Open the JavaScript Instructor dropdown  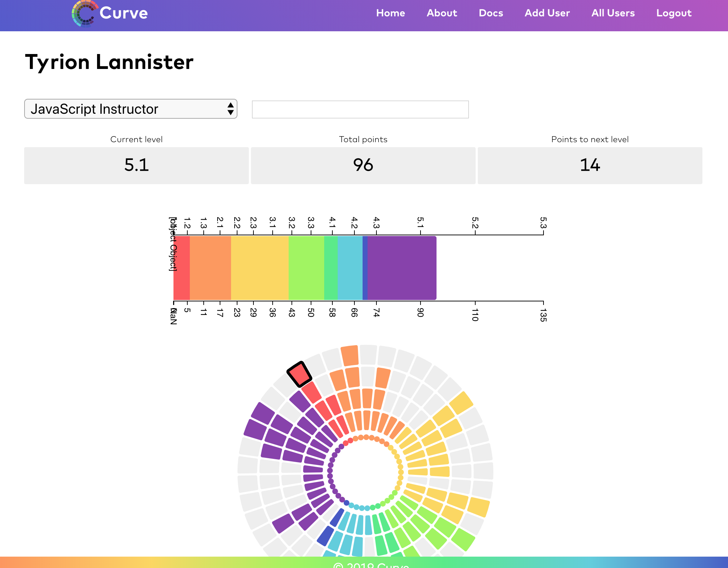[131, 109]
